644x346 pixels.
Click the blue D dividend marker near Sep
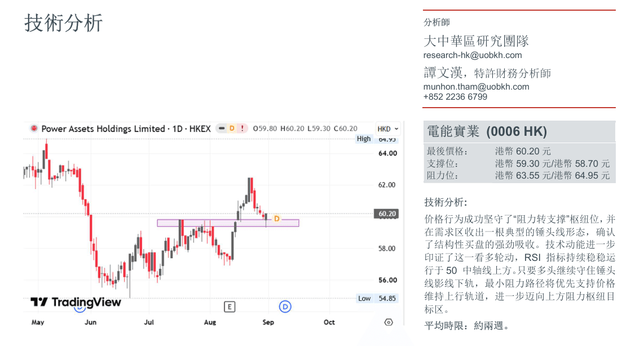pyautogui.click(x=285, y=307)
